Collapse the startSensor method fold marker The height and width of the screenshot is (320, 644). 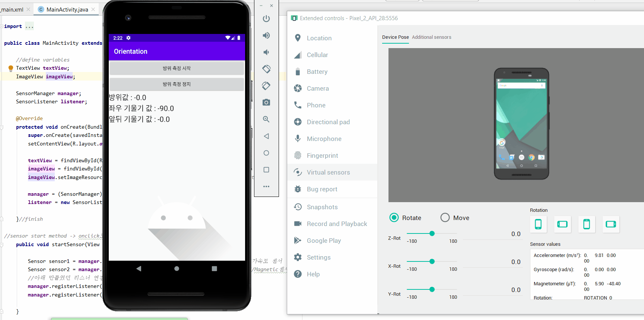[x=2, y=245]
